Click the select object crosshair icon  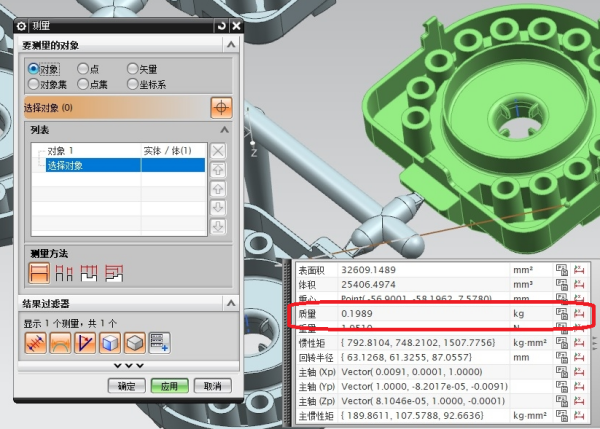(x=221, y=107)
